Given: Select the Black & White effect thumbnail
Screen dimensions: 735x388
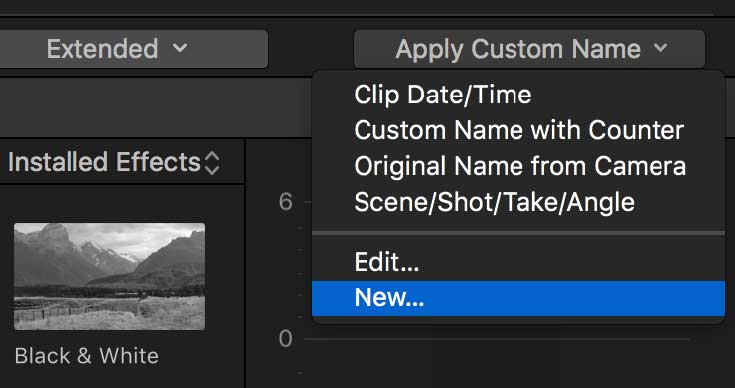Looking at the screenshot, I should click(x=109, y=276).
